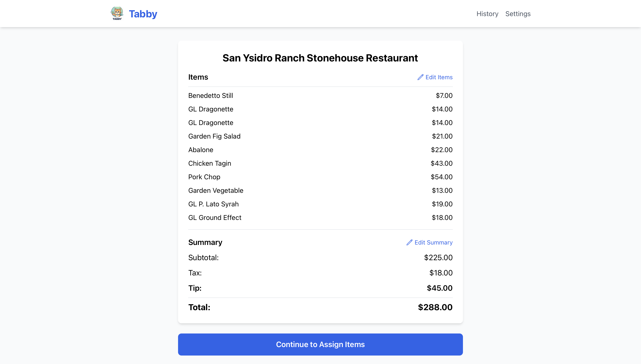Click the $45.00 tip amount
Screen dimensions: 641x364
(x=439, y=288)
